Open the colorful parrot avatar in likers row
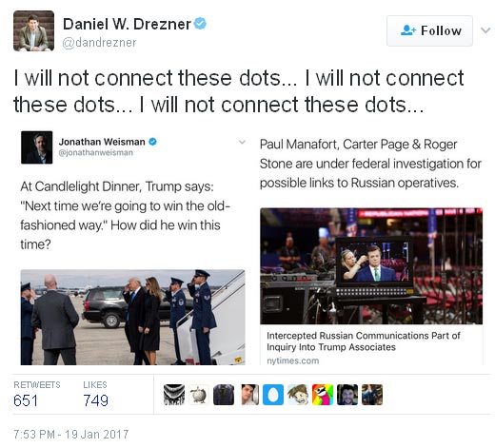Image resolution: width=495 pixels, height=448 pixels. (x=323, y=395)
